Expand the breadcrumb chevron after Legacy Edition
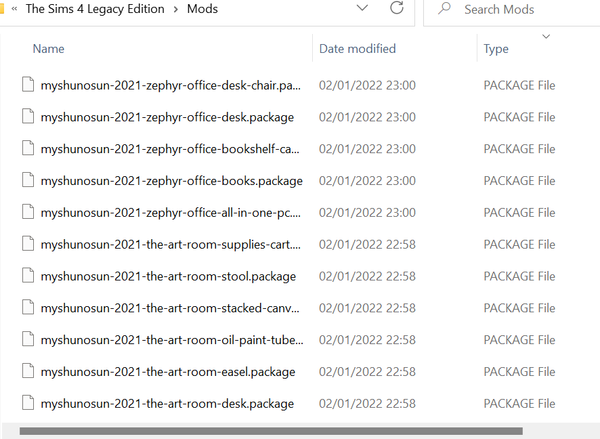Viewport: 600px width, 439px height. pos(176,9)
